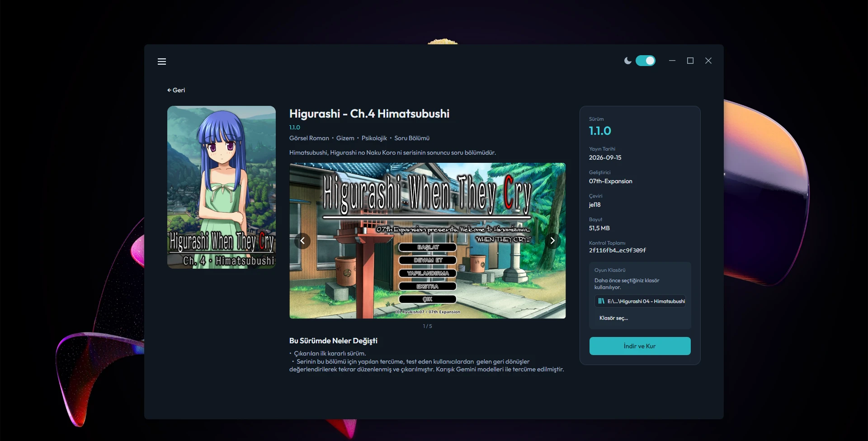Screen dimensions: 868x441
Task: Click the main menu screenshot image
Action: [427, 241]
